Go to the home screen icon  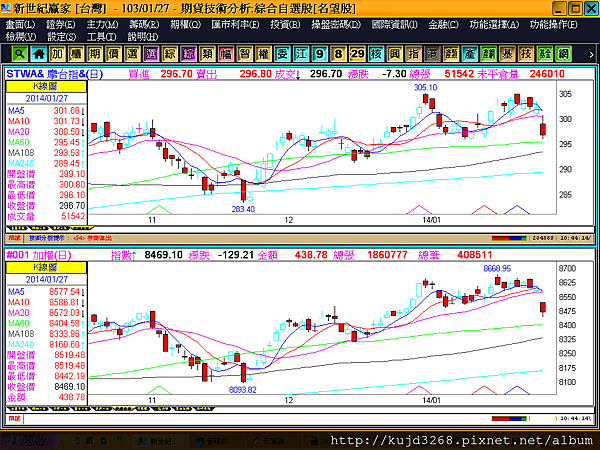(x=39, y=54)
